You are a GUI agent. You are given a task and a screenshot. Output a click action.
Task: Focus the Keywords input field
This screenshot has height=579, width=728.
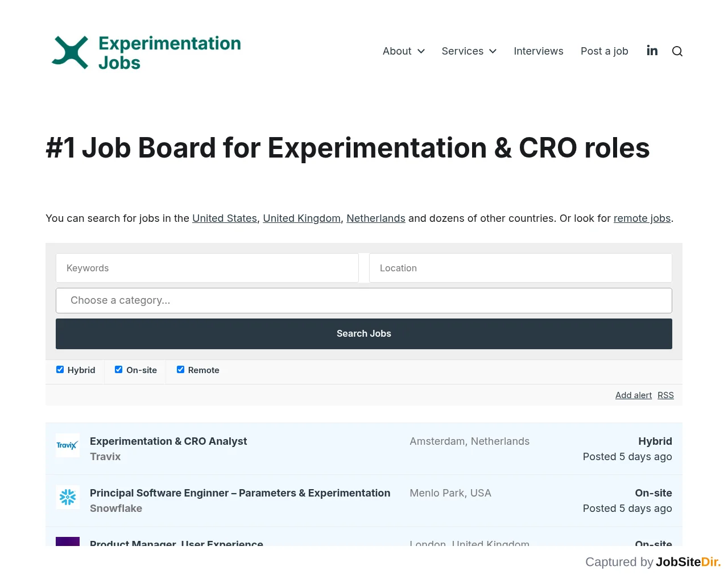tap(207, 268)
